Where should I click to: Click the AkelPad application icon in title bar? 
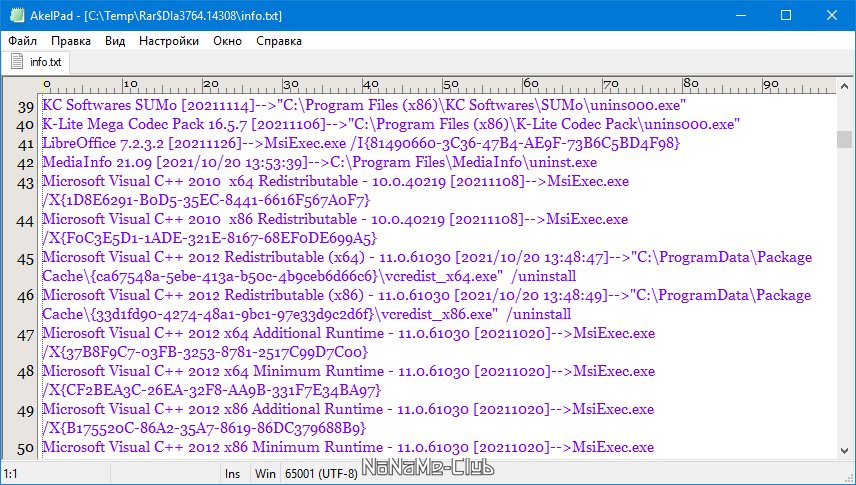point(17,15)
